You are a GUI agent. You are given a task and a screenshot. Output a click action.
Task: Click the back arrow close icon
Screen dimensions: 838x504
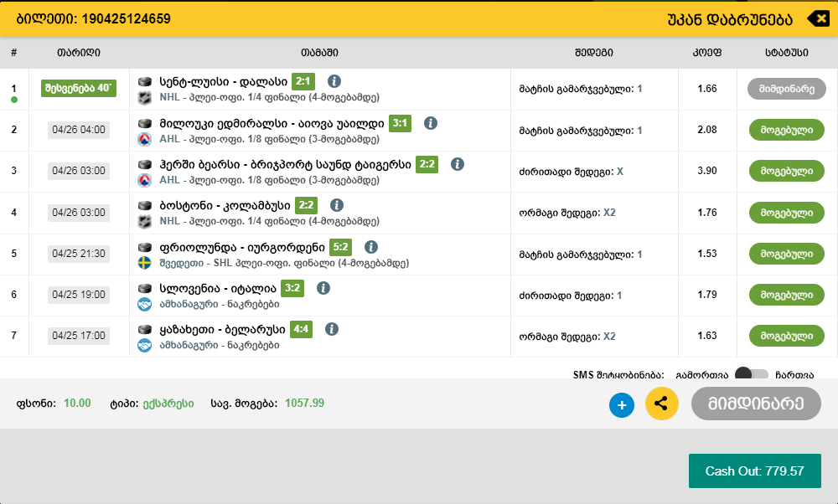pos(818,18)
